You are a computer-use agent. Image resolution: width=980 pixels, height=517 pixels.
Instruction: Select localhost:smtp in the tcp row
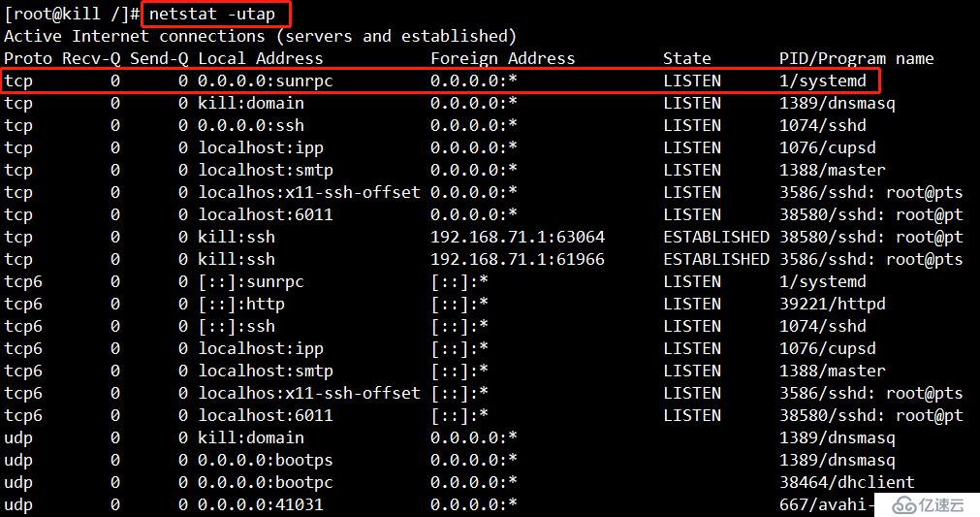pyautogui.click(x=265, y=170)
